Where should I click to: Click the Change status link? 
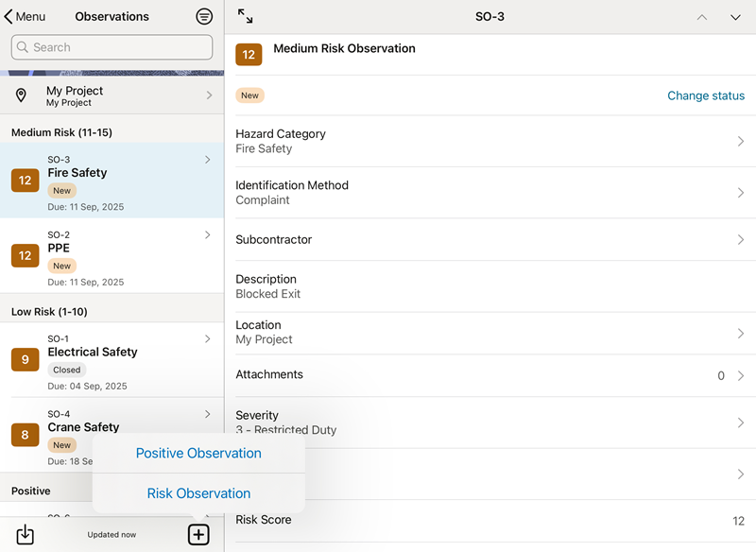(705, 95)
